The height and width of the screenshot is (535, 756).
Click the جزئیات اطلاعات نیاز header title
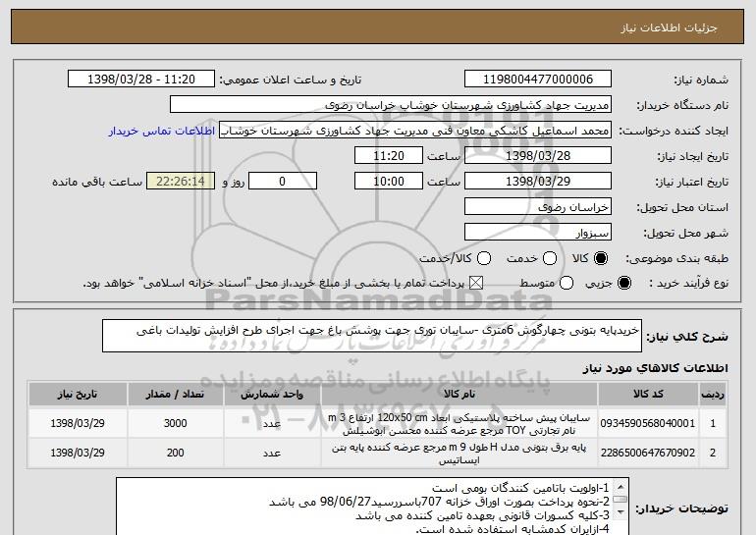(x=669, y=27)
